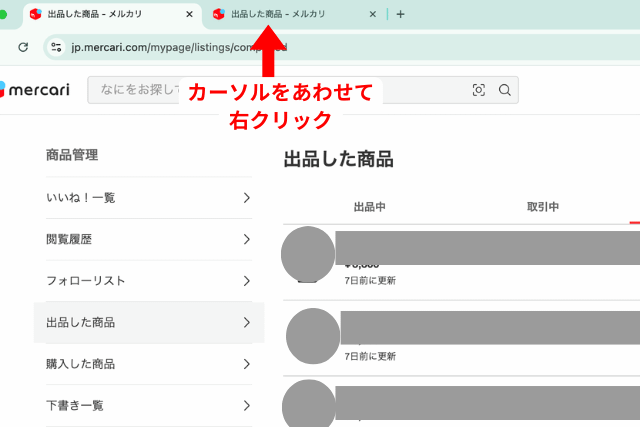This screenshot has height=427, width=640.
Task: Click the magnifying glass search icon
Action: click(505, 91)
